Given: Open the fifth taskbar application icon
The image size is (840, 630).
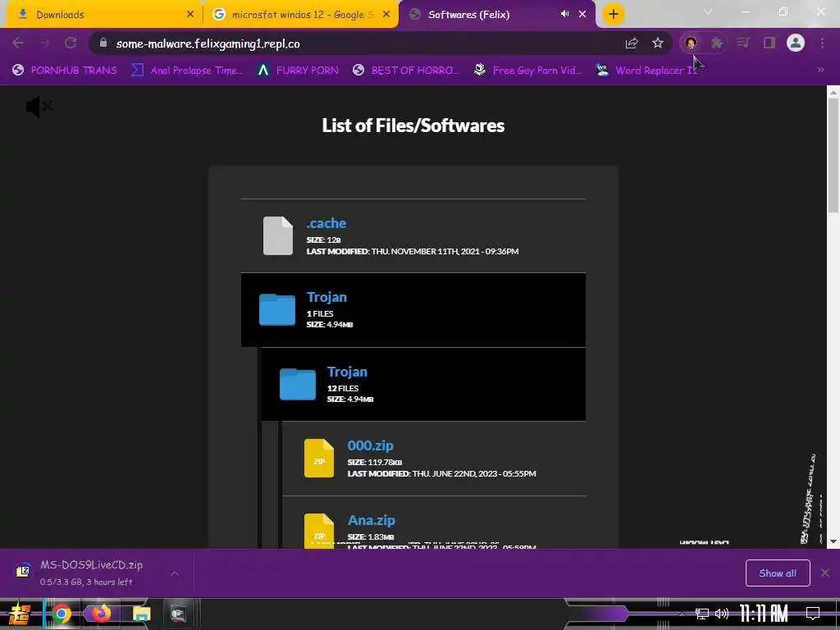Looking at the screenshot, I should pyautogui.click(x=178, y=614).
